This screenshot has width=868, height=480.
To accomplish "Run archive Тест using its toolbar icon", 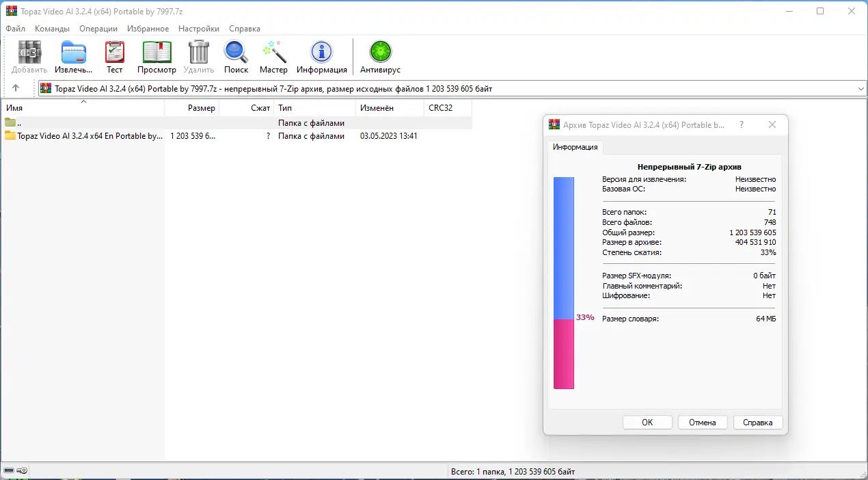I will click(114, 55).
